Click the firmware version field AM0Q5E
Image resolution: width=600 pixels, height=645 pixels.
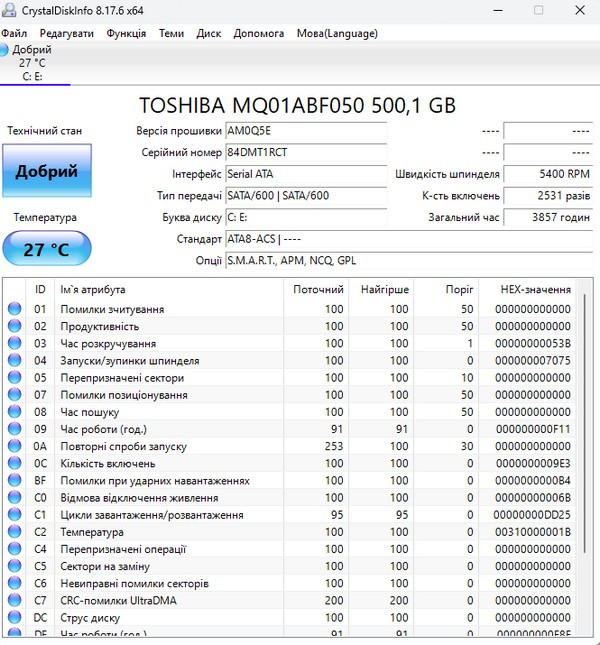[306, 131]
